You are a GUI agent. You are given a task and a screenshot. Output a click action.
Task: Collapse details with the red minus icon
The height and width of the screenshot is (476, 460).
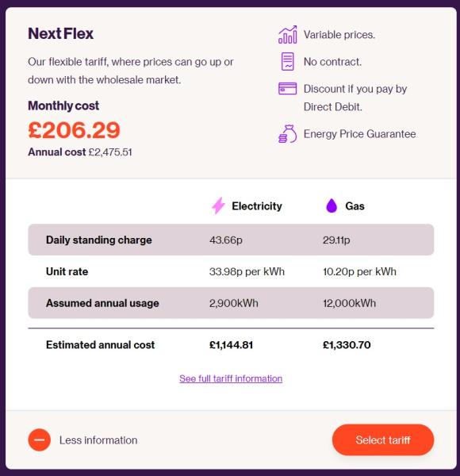(x=40, y=440)
